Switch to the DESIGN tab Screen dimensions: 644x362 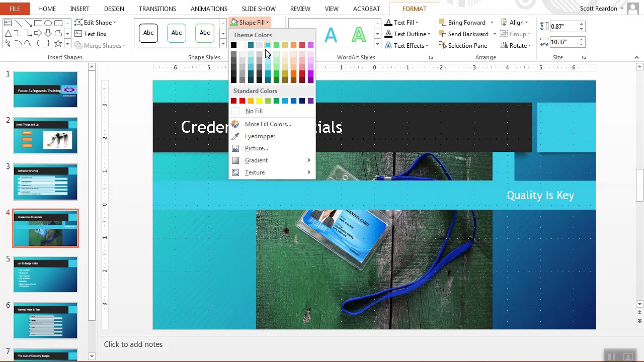pos(114,9)
